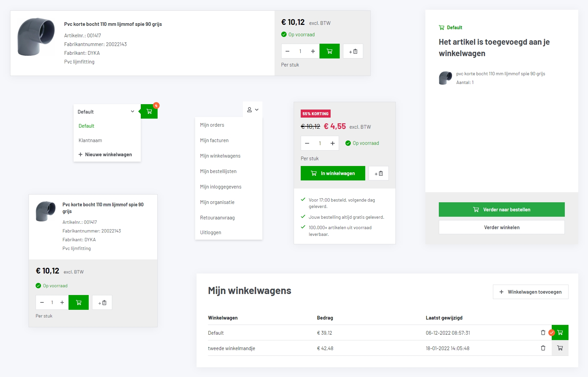This screenshot has width=588, height=377.
Task: Click Winkelwagen toevoegen button
Action: coord(530,292)
